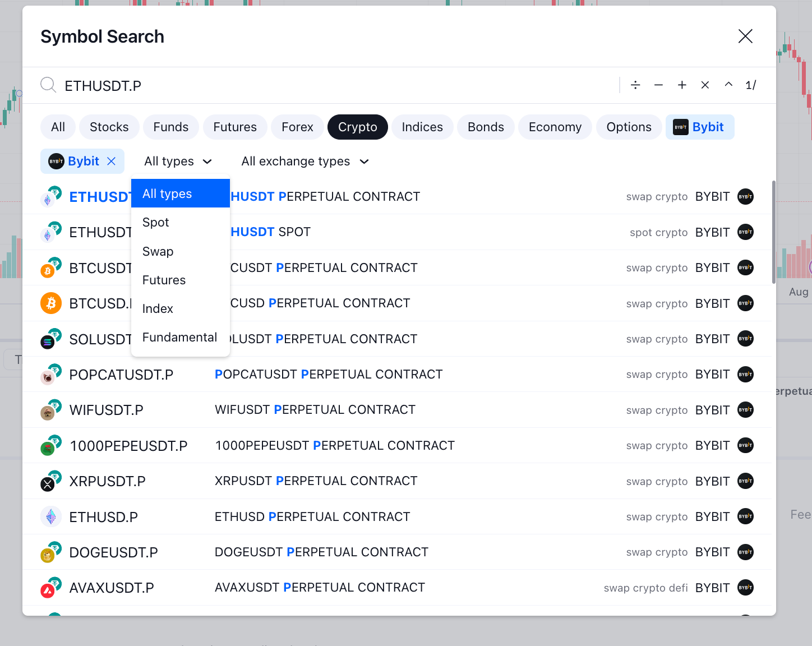
Task: Click the ETHUSDT.P search input field
Action: (x=336, y=85)
